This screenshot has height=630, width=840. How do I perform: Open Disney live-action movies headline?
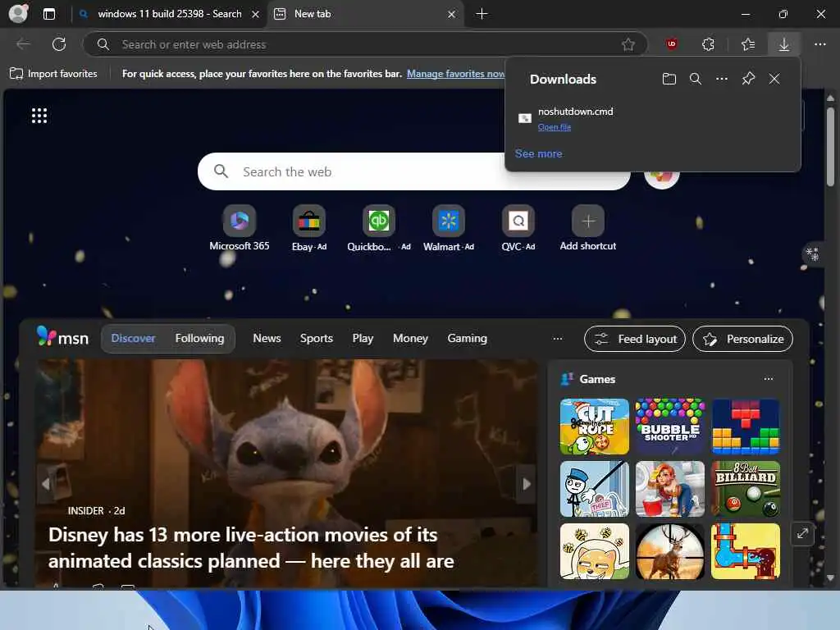tap(251, 547)
